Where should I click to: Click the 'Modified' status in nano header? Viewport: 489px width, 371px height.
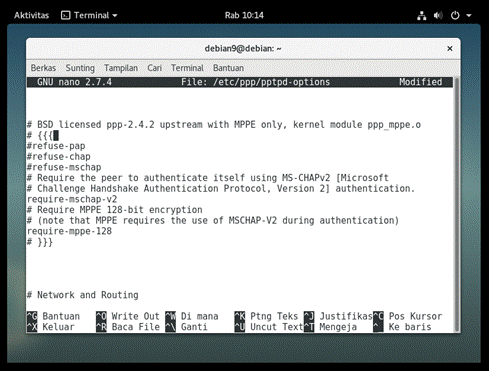point(421,82)
